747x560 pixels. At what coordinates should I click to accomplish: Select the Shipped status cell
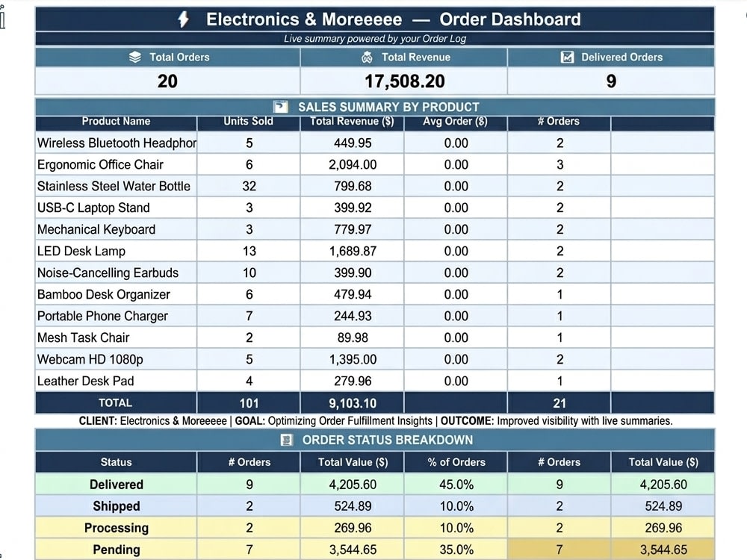[116, 506]
